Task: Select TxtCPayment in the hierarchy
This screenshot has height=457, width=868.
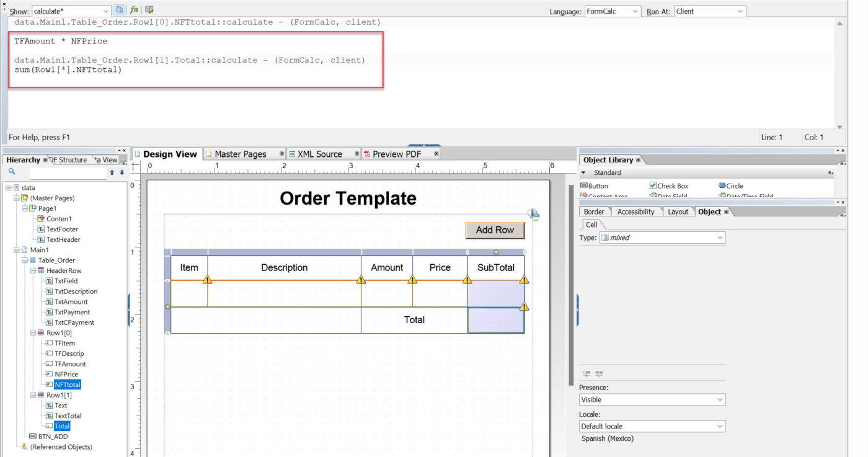Action: pos(74,322)
